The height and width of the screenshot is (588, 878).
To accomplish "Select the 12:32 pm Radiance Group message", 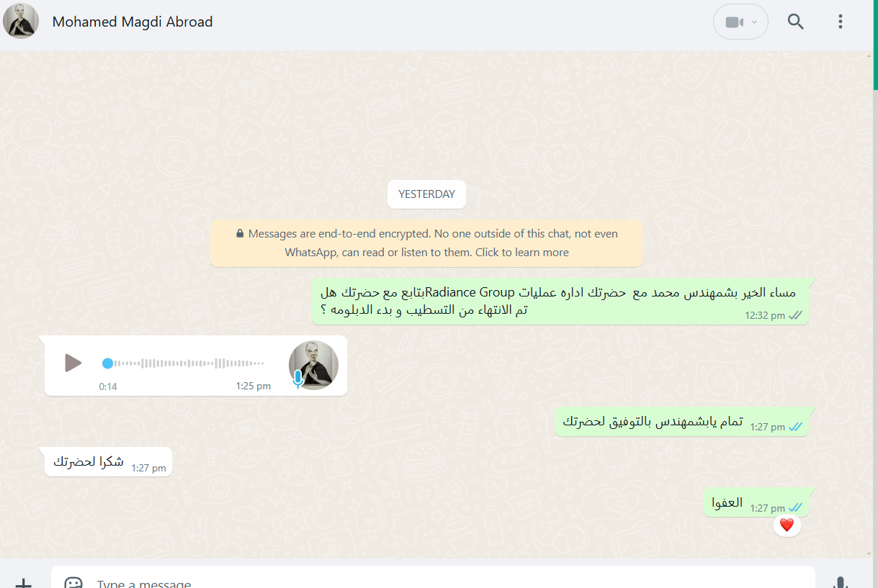I will click(x=560, y=302).
